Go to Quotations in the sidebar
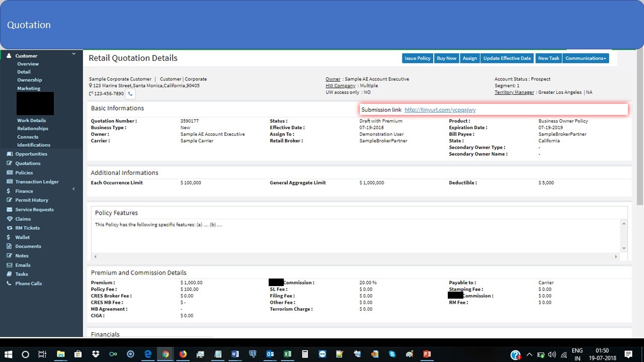644x362 pixels. click(x=28, y=163)
